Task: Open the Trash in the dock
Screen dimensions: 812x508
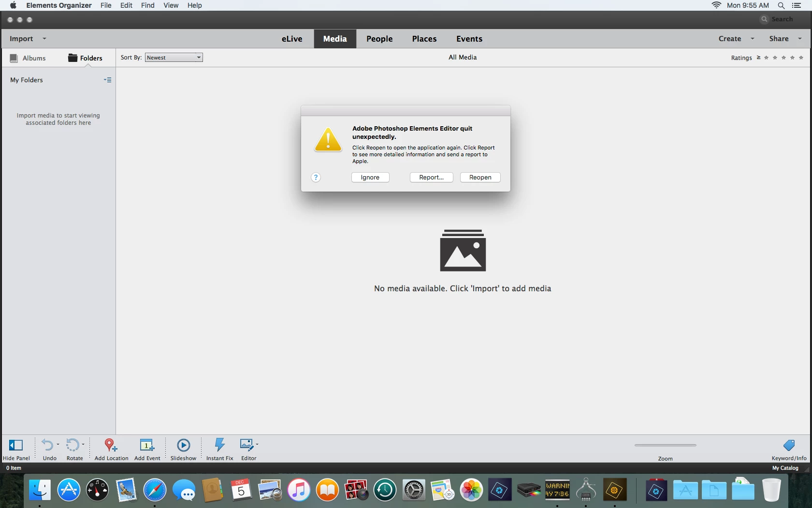Action: [771, 490]
